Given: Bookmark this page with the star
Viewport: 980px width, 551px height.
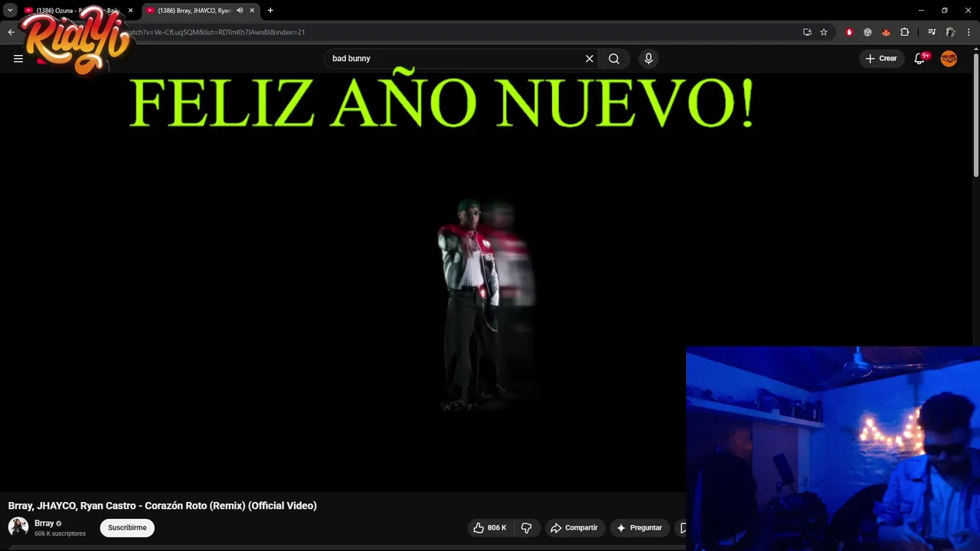Looking at the screenshot, I should pyautogui.click(x=824, y=32).
